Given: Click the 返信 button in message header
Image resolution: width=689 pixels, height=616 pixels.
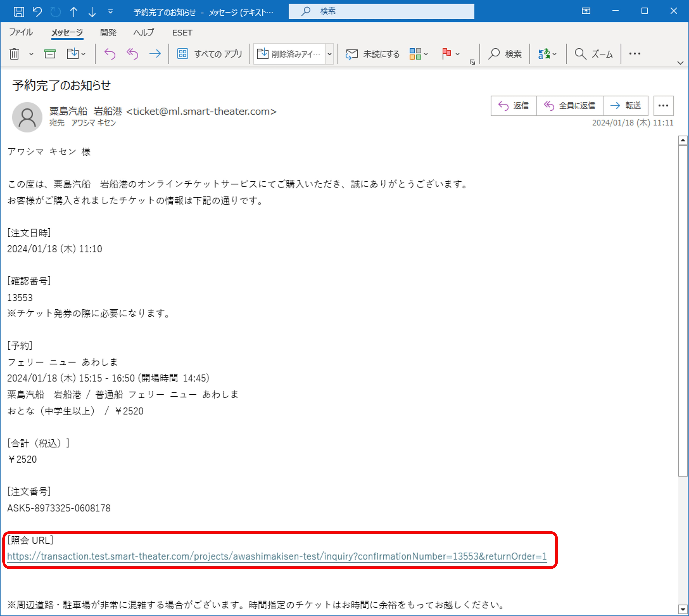Looking at the screenshot, I should coord(514,106).
